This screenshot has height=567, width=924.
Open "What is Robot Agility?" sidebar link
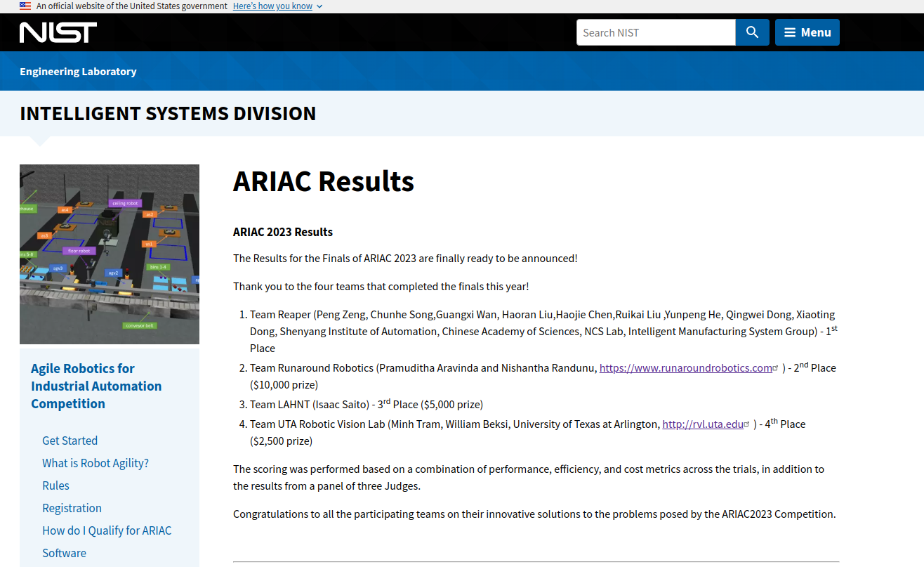(x=95, y=463)
